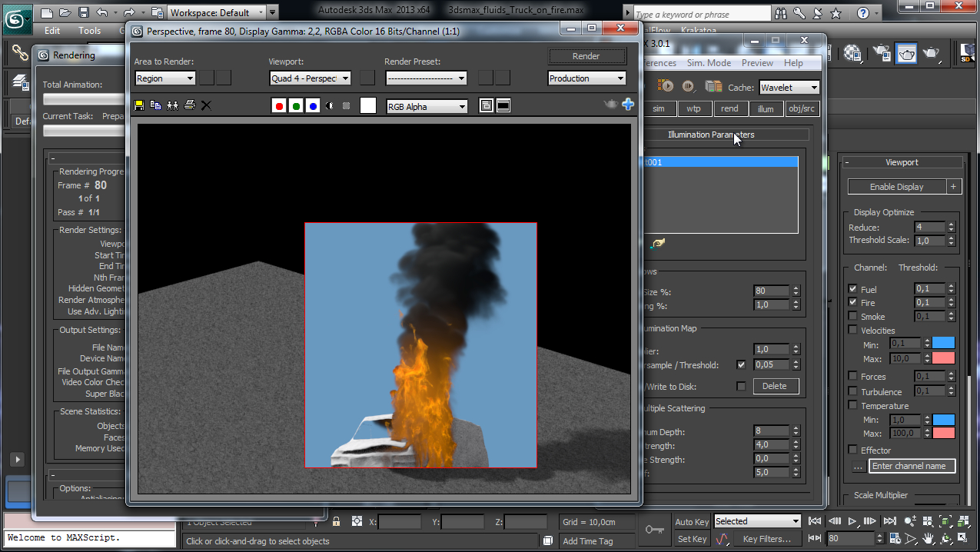This screenshot has height=552, width=980.
Task: Toggle the UI overlay button in render window
Action: pos(487,106)
